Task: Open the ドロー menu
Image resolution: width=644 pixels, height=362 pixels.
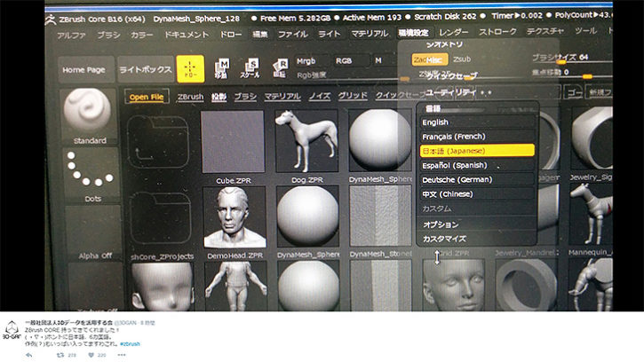Action: click(x=230, y=34)
